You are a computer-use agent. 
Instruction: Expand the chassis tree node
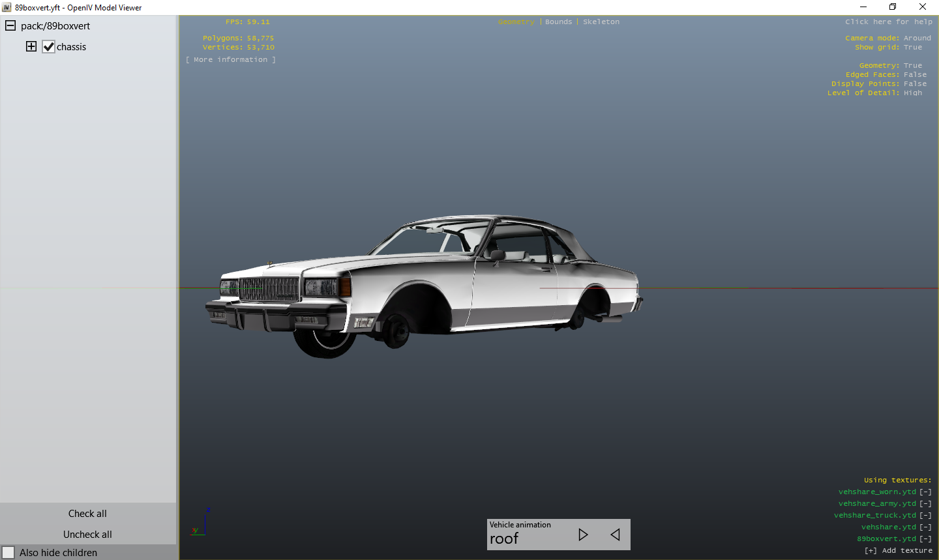(x=31, y=46)
